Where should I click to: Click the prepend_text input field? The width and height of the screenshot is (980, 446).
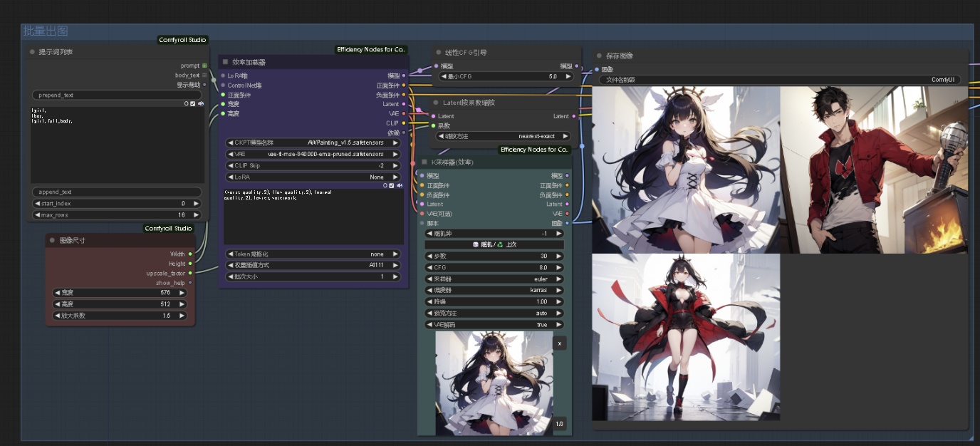[117, 95]
